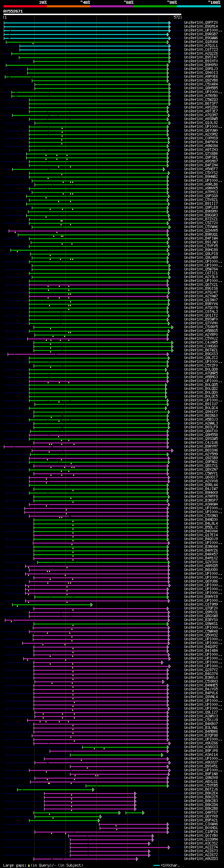Select the UniRef100_C5X4R4 label

point(201,84)
